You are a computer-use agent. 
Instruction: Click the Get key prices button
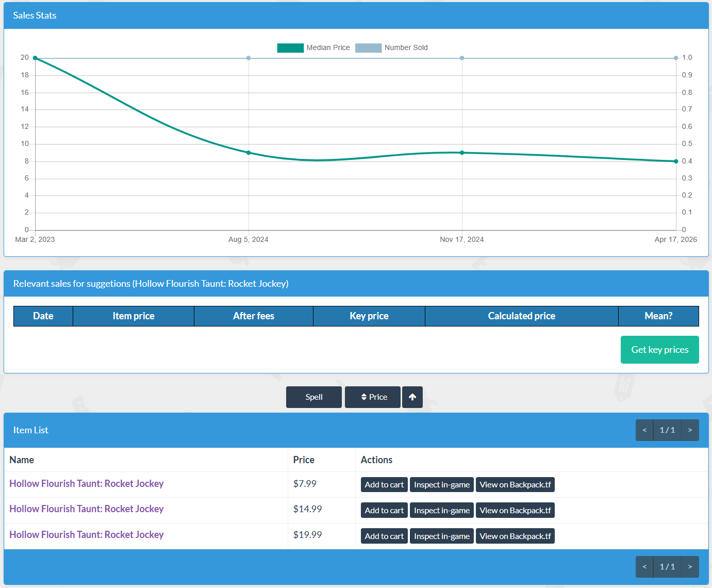click(x=659, y=350)
